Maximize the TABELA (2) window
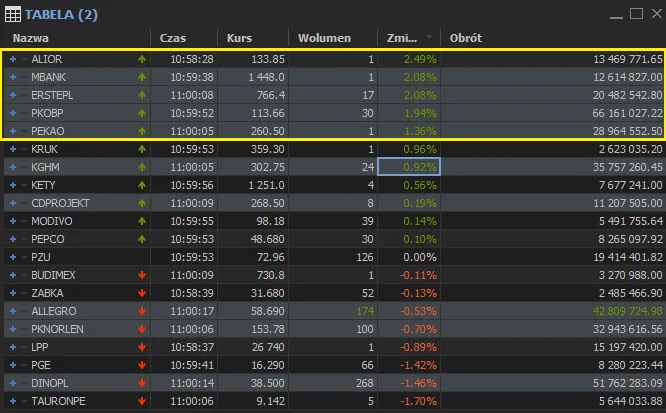The image size is (666, 413). [636, 14]
